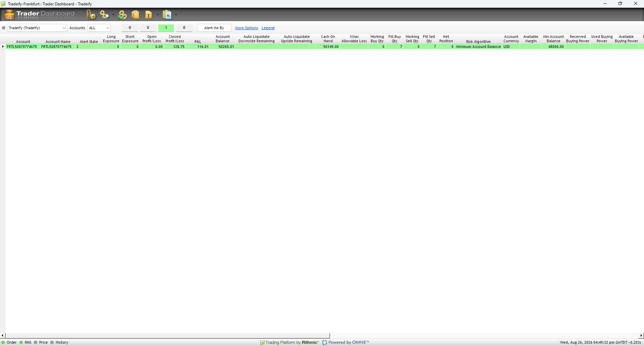Viewport: 644px width, 346px height.
Task: Click Auto Liquidate Upside Remaining header
Action: click(297, 39)
